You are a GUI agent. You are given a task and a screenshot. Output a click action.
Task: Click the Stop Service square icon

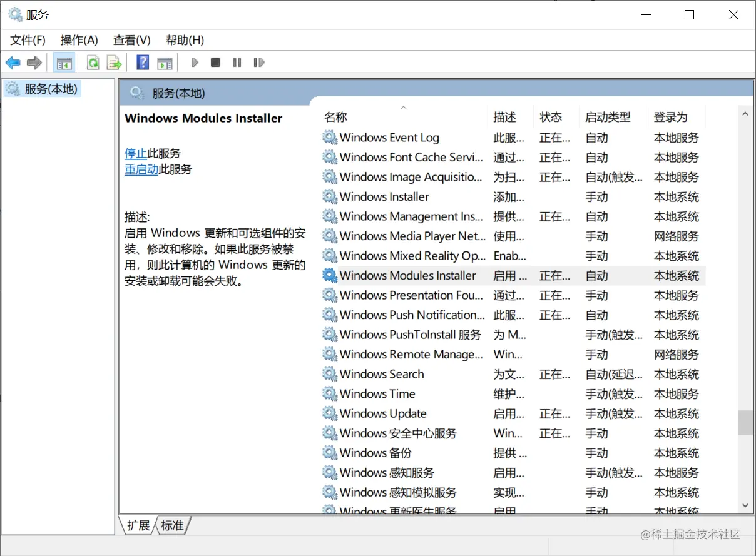[215, 63]
